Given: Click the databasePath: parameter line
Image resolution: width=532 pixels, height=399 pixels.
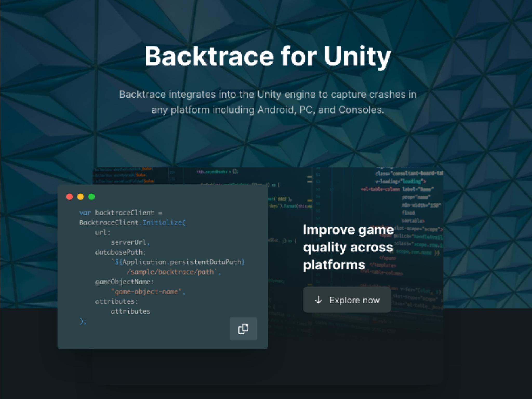Looking at the screenshot, I should tap(121, 252).
